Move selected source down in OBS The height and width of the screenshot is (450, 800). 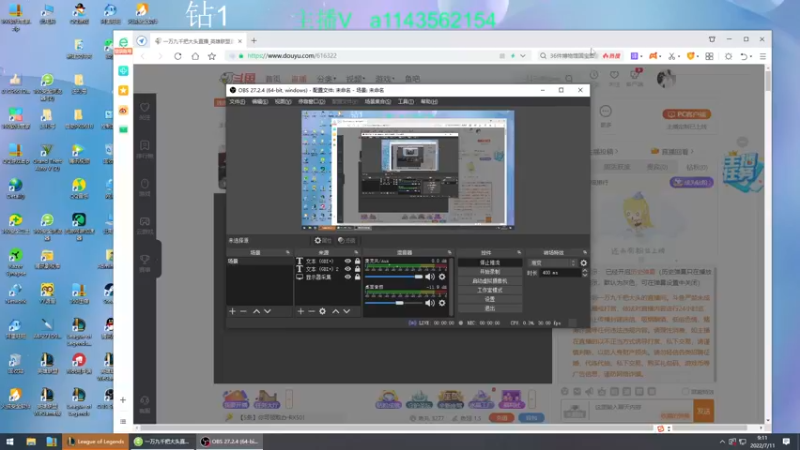[x=346, y=311]
